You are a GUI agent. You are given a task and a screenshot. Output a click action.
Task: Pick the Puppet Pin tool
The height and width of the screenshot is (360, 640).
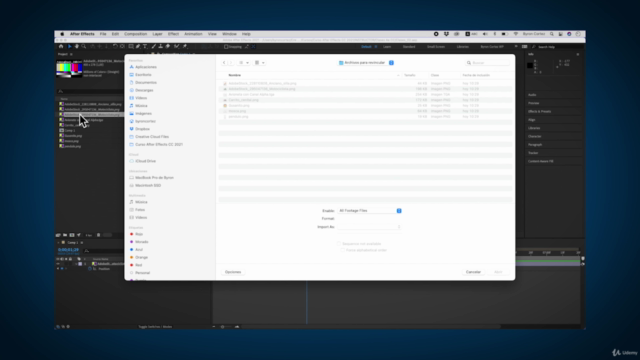(x=185, y=47)
